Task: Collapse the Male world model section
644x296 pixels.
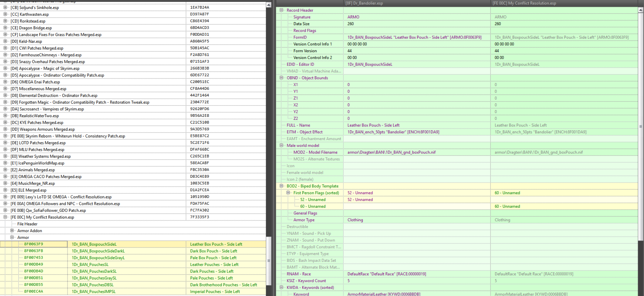Action: pos(281,145)
